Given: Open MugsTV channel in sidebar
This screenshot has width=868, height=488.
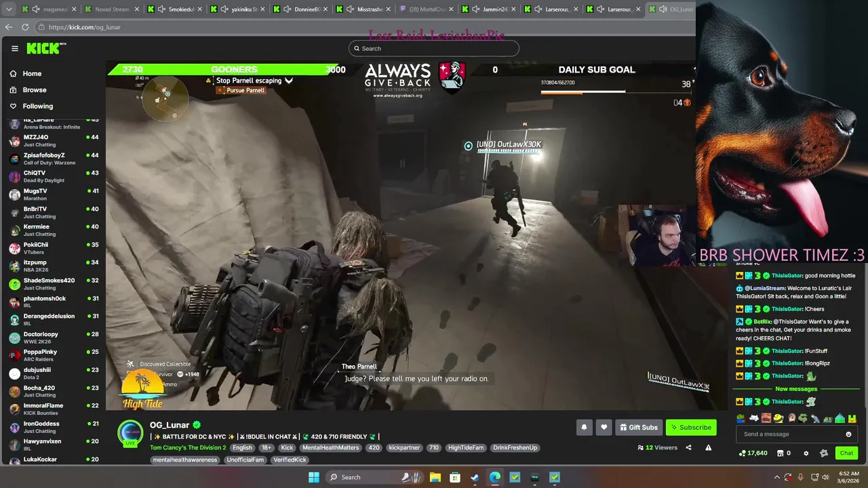Looking at the screenshot, I should point(52,195).
